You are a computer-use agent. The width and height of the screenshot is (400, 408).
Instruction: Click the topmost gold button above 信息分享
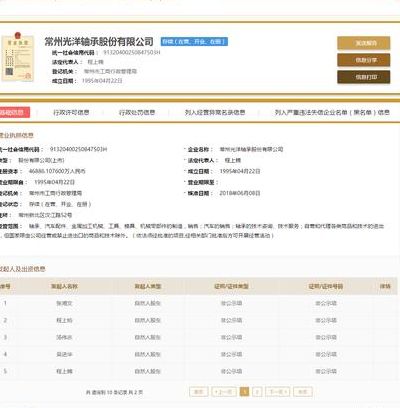click(364, 43)
